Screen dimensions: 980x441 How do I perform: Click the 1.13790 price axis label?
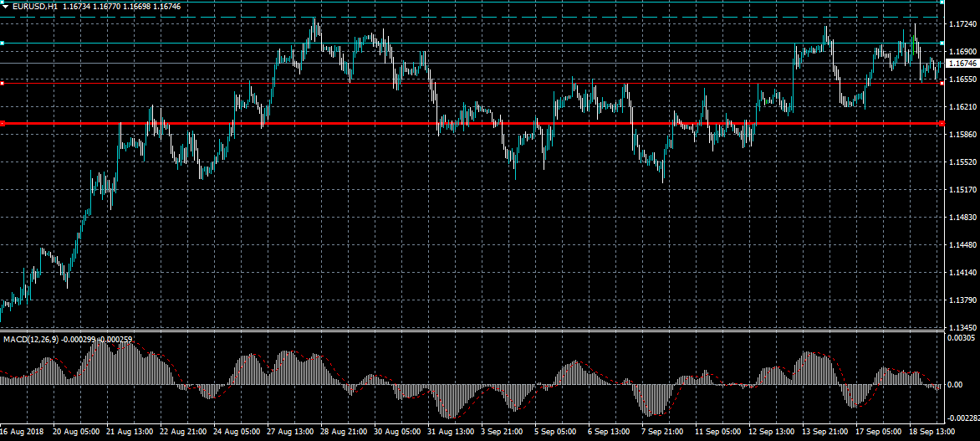pos(962,300)
